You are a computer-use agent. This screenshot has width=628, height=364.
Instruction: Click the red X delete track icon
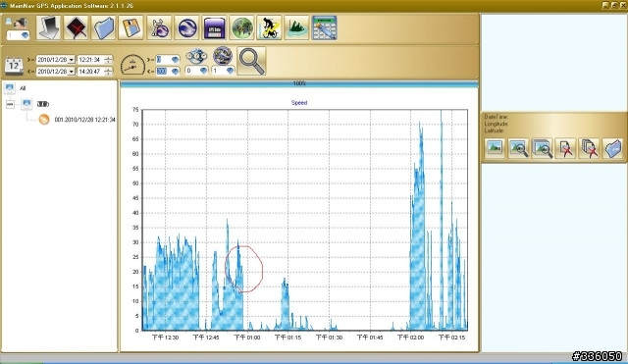[x=76, y=27]
